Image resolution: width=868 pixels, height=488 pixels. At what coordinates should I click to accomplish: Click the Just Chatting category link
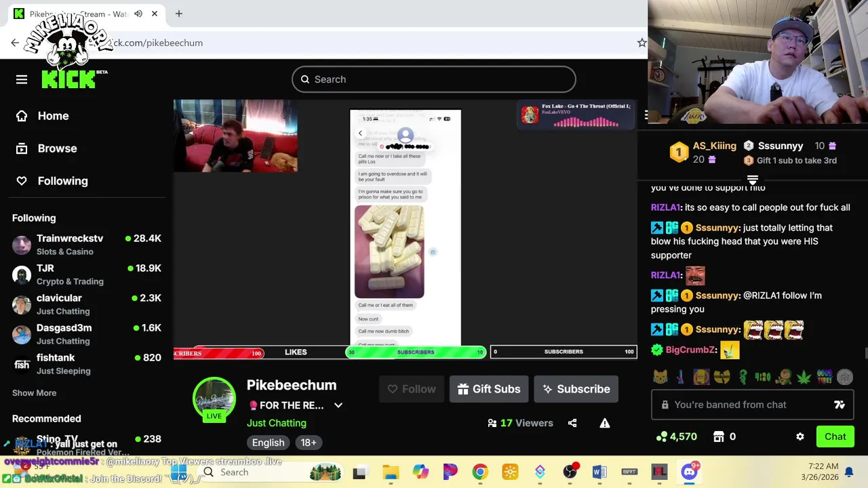click(x=277, y=423)
